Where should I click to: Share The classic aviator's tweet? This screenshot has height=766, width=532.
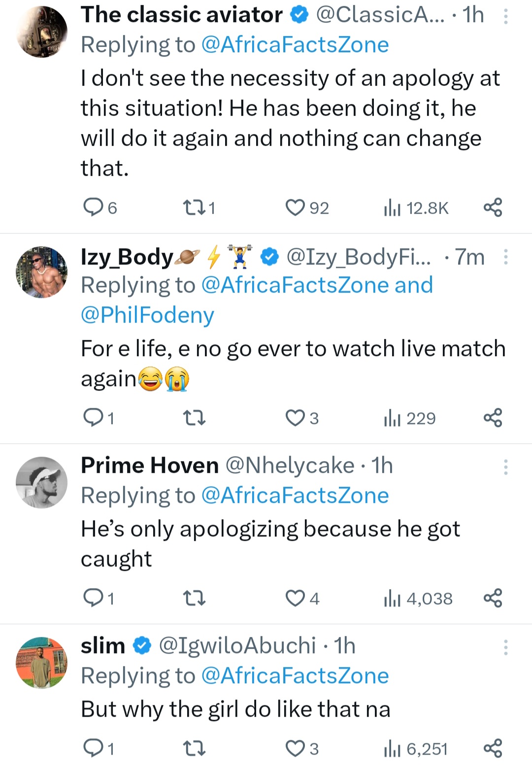point(493,207)
